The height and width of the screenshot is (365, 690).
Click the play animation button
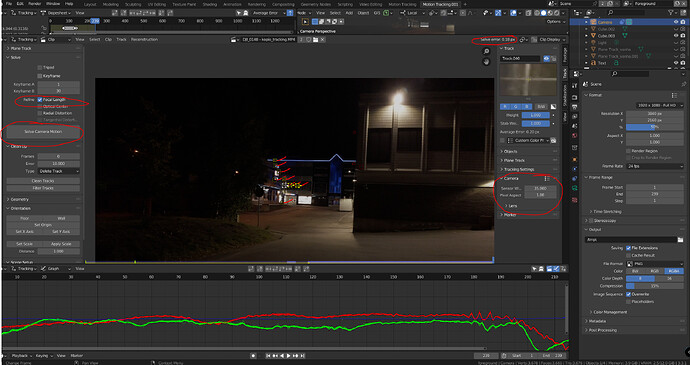coord(288,356)
